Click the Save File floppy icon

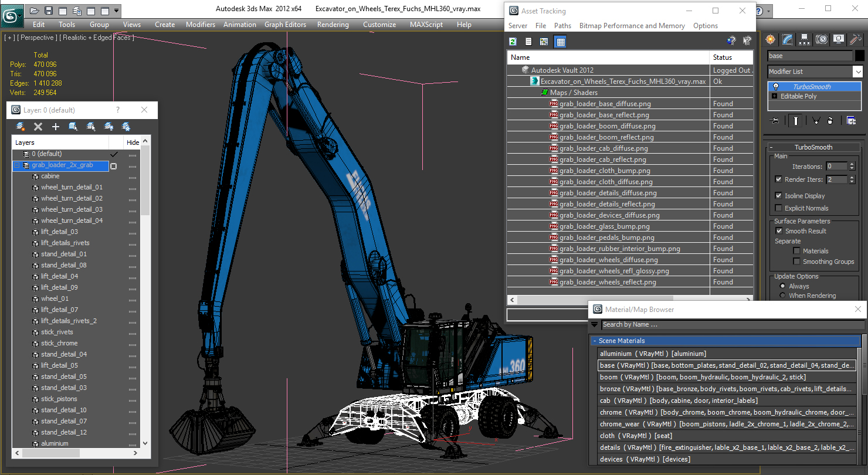[49, 11]
